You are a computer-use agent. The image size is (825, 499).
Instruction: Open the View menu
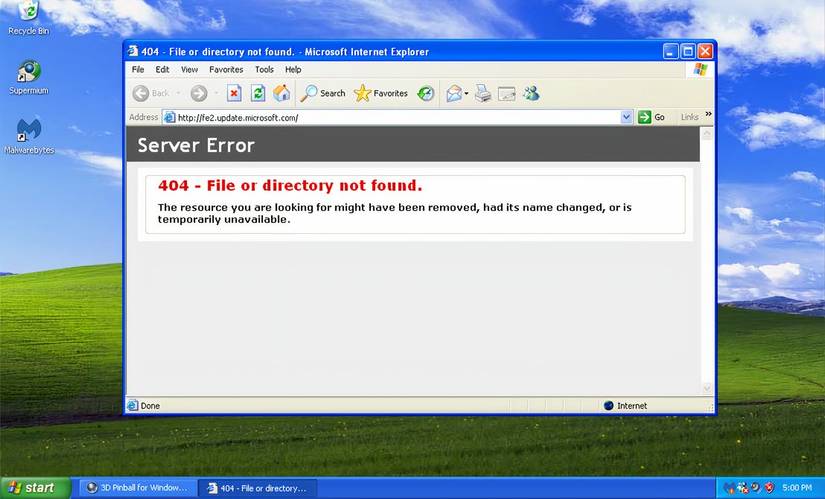(x=189, y=69)
